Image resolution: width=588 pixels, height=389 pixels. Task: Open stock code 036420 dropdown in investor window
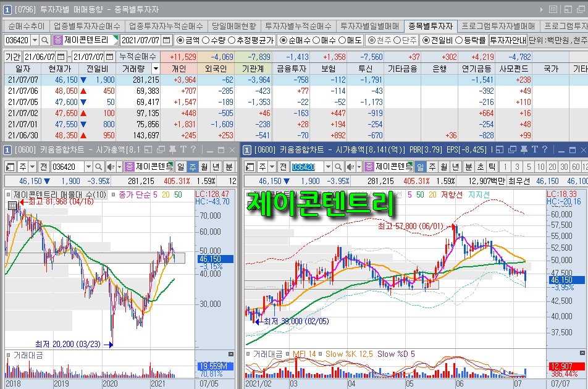tap(35, 40)
